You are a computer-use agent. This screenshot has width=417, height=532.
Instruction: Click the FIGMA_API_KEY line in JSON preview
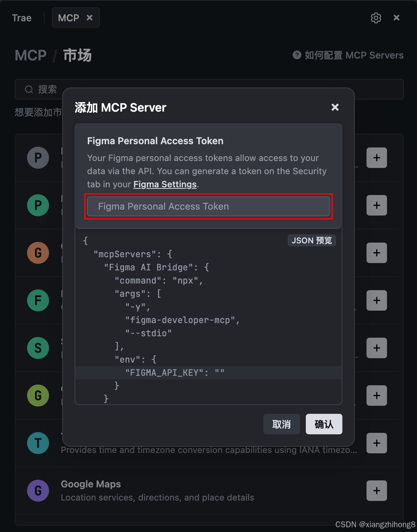(175, 373)
